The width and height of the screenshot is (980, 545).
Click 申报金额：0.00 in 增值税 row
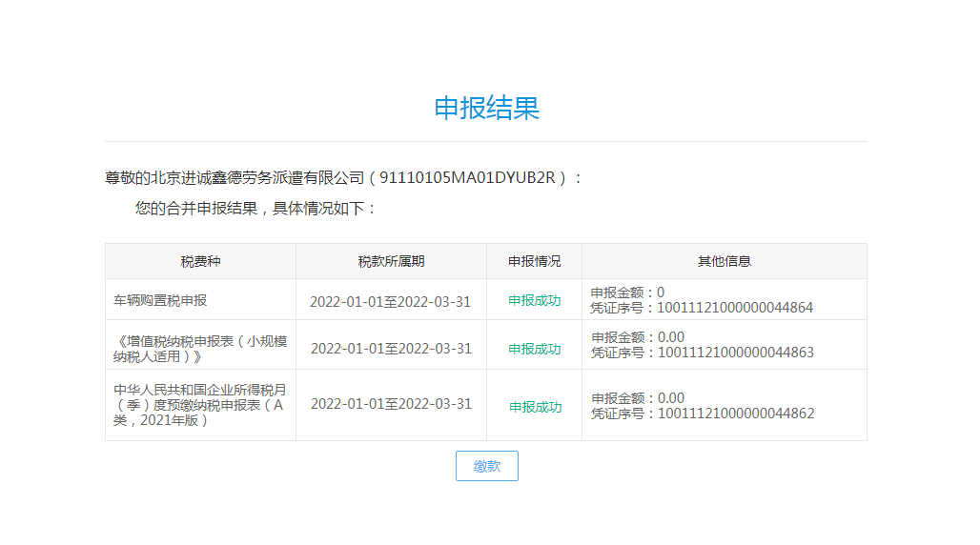click(x=638, y=337)
